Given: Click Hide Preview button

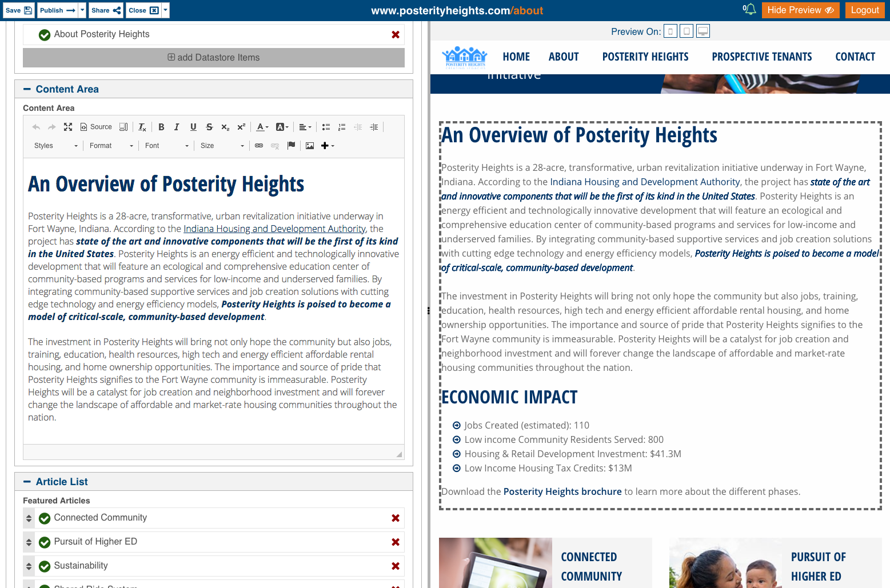Looking at the screenshot, I should [x=800, y=10].
